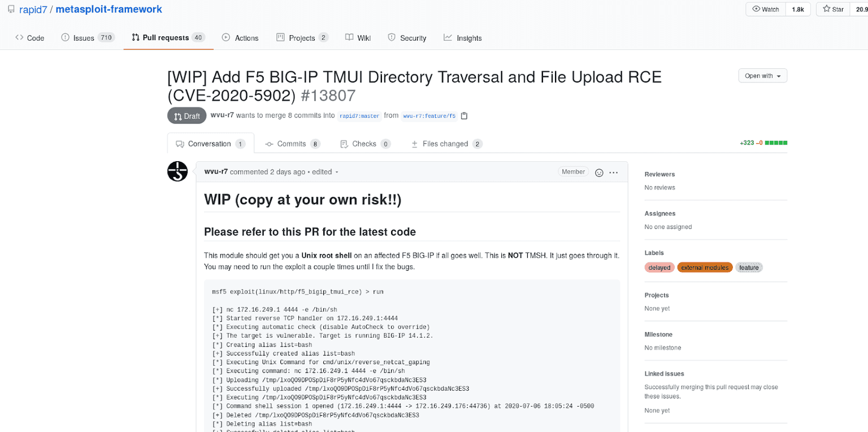This screenshot has height=432, width=868.
Task: Open the Projects tab
Action: pyautogui.click(x=302, y=38)
